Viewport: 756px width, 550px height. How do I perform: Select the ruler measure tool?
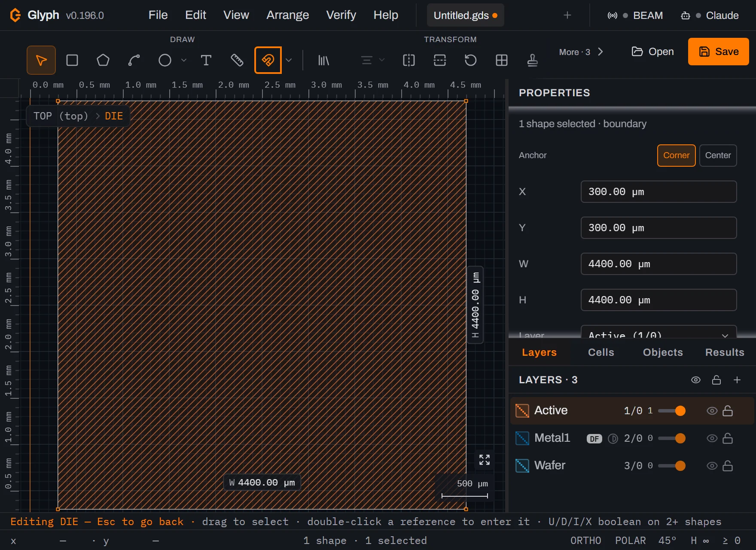[x=237, y=60]
